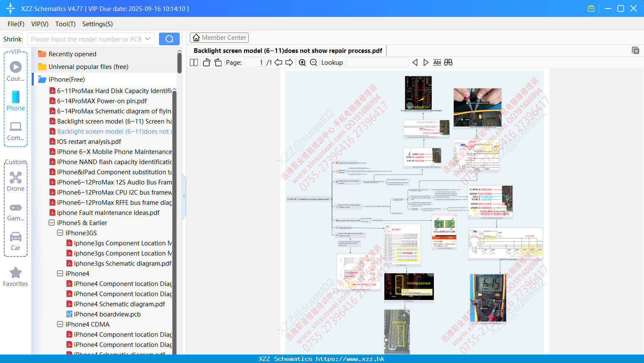Image resolution: width=644 pixels, height=363 pixels.
Task: Select highlighted Backlight screen model does not file
Action: pyautogui.click(x=110, y=132)
